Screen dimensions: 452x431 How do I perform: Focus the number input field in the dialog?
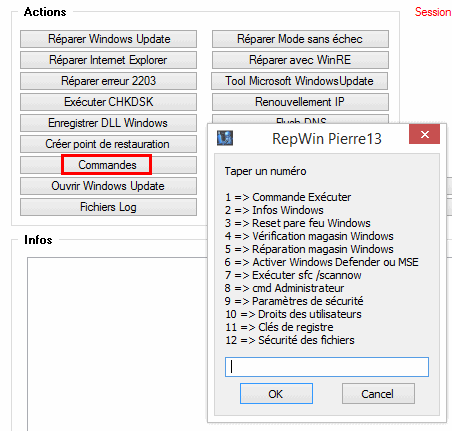tap(327, 367)
